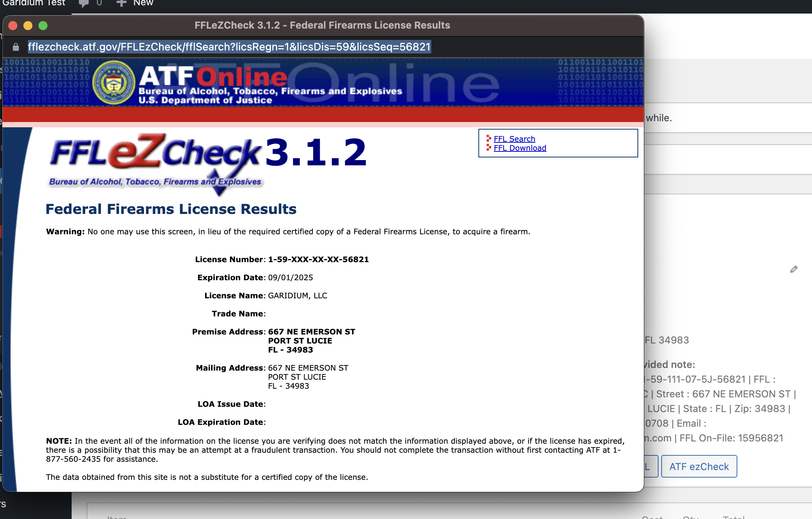Click the ATF ezCheck button in the background window

click(699, 466)
